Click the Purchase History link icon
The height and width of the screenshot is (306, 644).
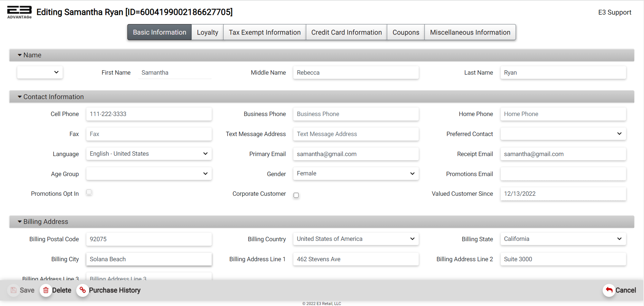(x=82, y=290)
